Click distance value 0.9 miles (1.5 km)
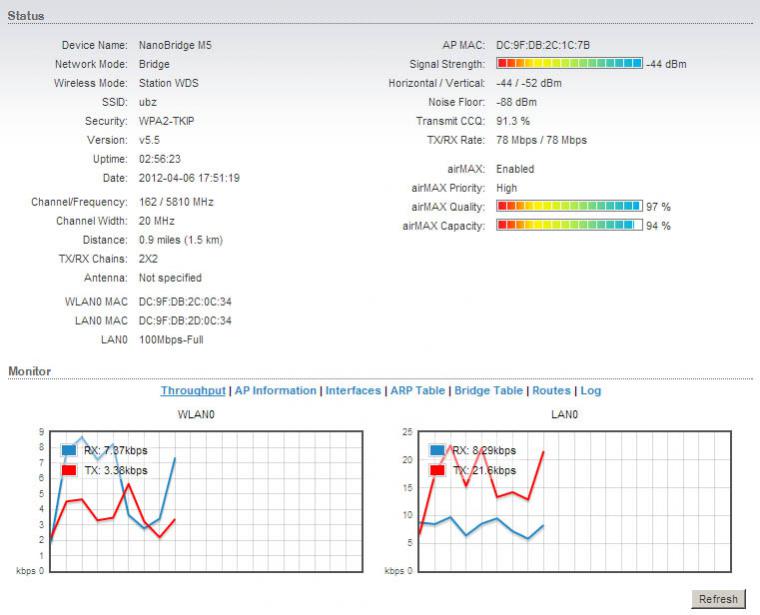 [x=181, y=240]
